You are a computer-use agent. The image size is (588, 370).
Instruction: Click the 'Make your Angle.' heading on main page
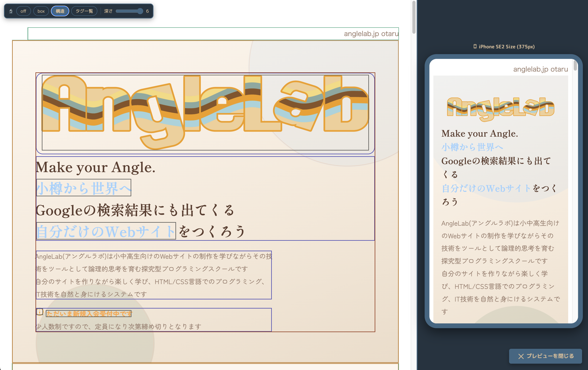96,168
